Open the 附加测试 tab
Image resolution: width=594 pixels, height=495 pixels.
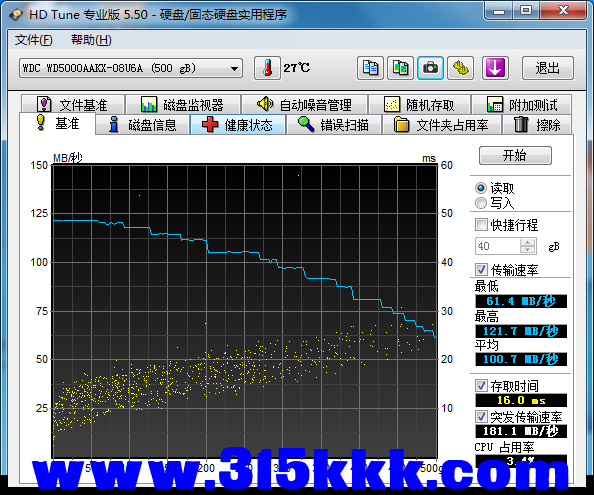[522, 104]
